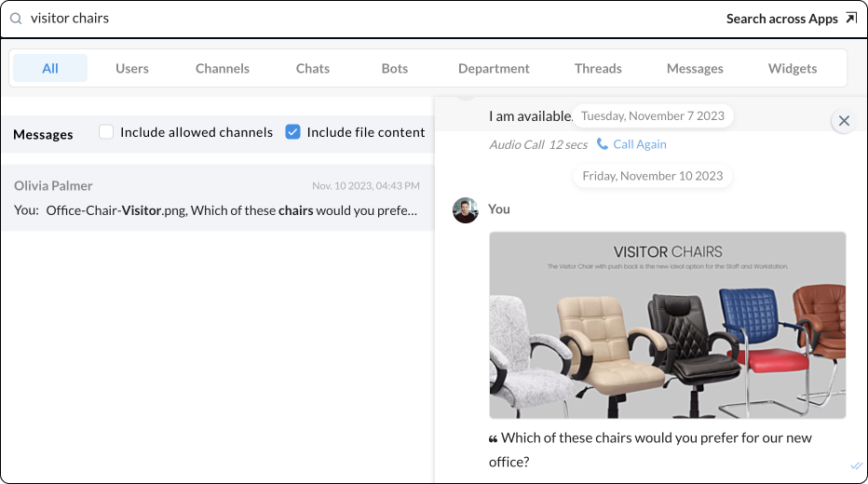Click the Nov. 10 2023, 04:43 PM timestamp
868x484 pixels.
click(365, 186)
